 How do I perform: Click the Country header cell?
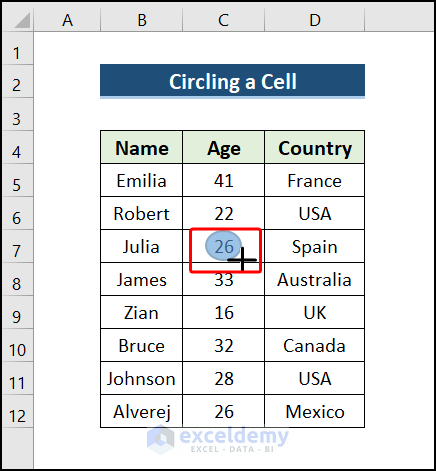(315, 147)
